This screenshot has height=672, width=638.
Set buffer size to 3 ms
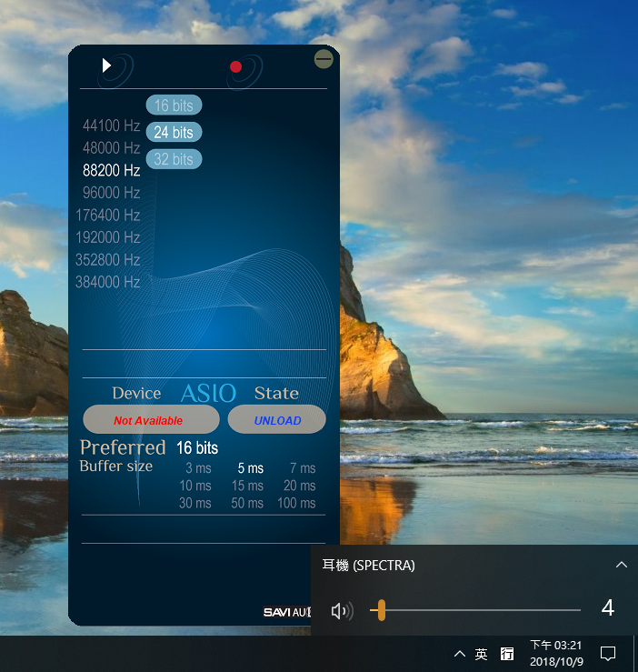[x=198, y=468]
